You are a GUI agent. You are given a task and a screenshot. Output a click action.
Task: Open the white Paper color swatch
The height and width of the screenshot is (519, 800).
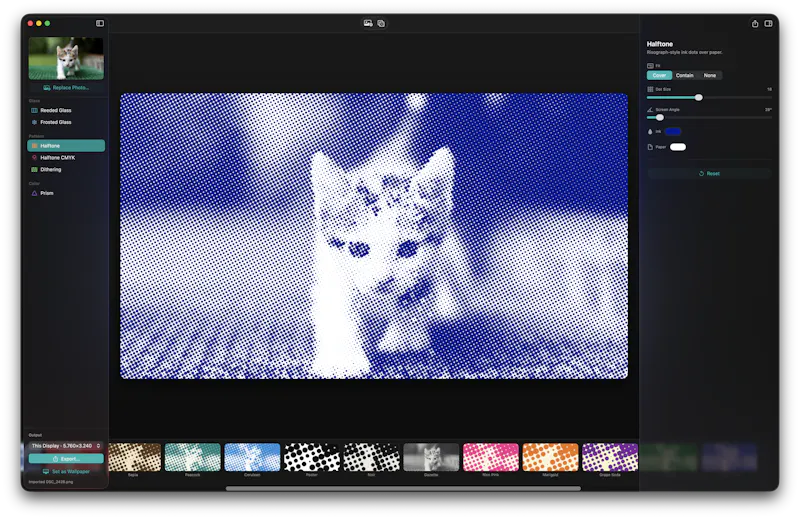coord(678,147)
